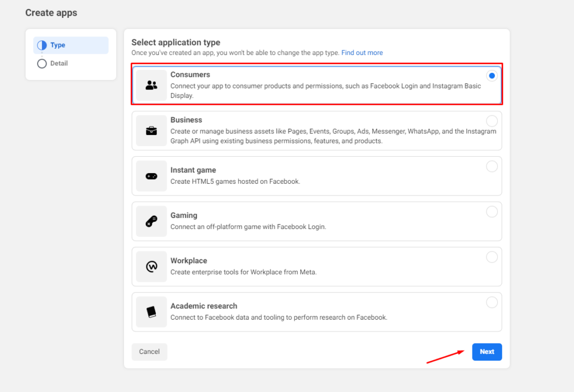Open the Find out more link
The image size is (574, 392).
[x=362, y=53]
